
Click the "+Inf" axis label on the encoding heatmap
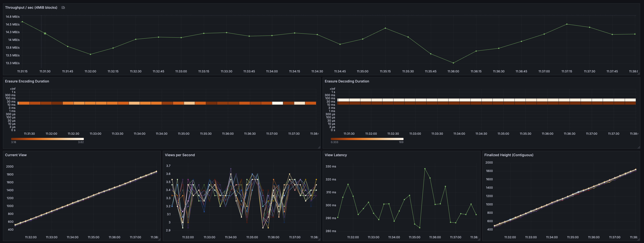coord(12,89)
